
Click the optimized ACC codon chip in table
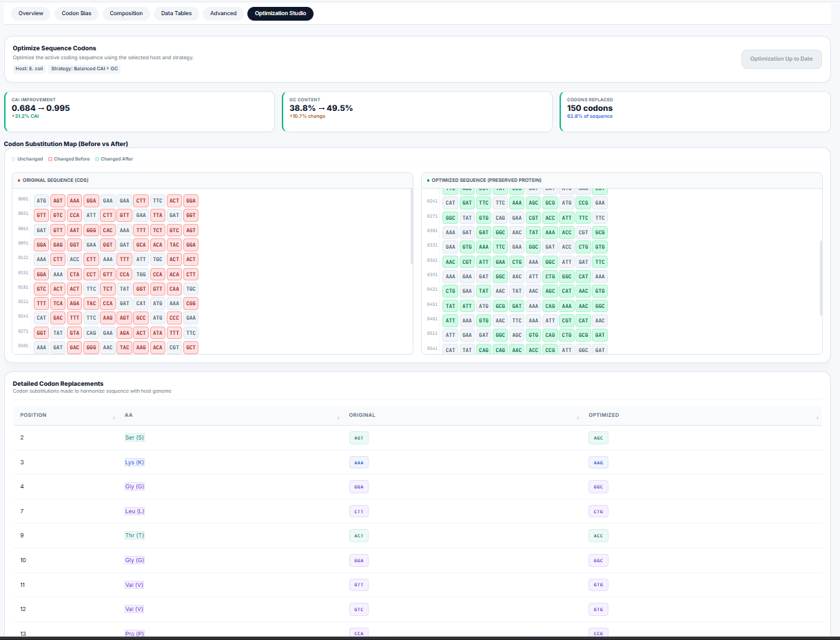pos(598,535)
